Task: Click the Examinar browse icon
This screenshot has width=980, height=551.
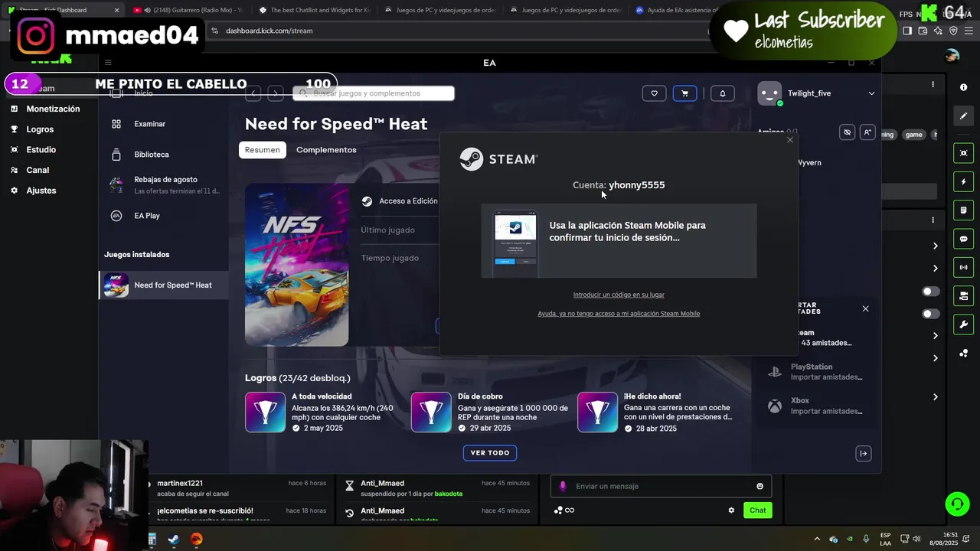Action: pos(116,124)
